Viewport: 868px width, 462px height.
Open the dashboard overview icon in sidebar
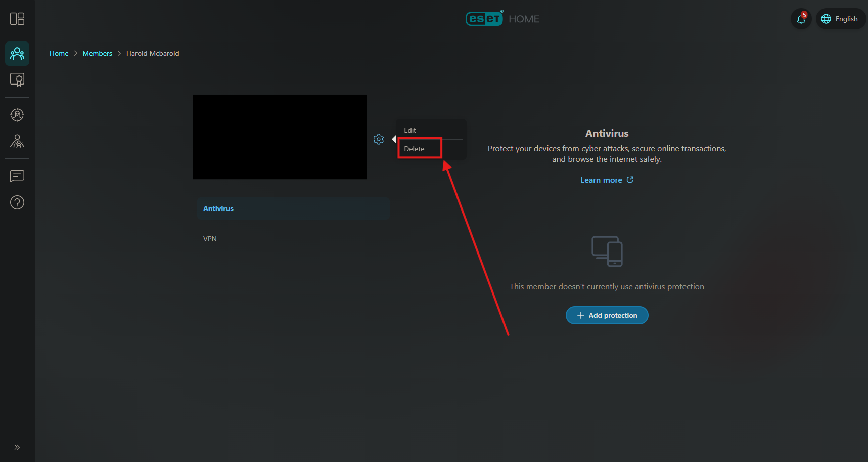click(x=17, y=19)
